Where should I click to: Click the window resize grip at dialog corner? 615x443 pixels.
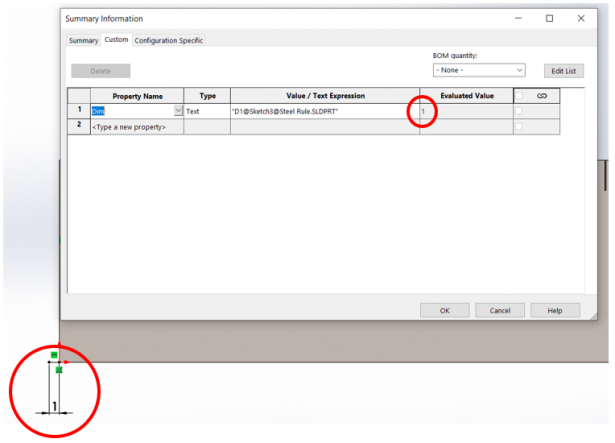(x=593, y=316)
